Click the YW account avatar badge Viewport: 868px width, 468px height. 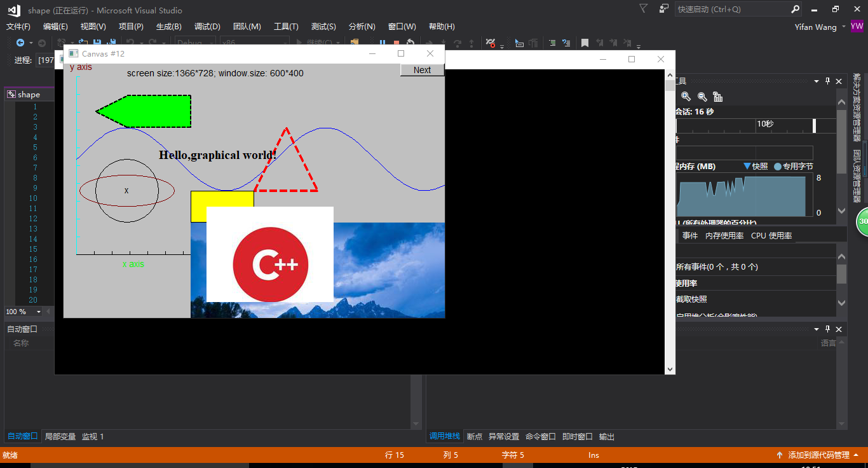857,27
